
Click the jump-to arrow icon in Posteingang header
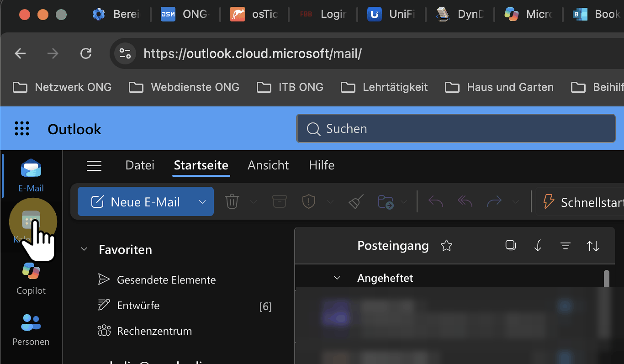pos(538,246)
